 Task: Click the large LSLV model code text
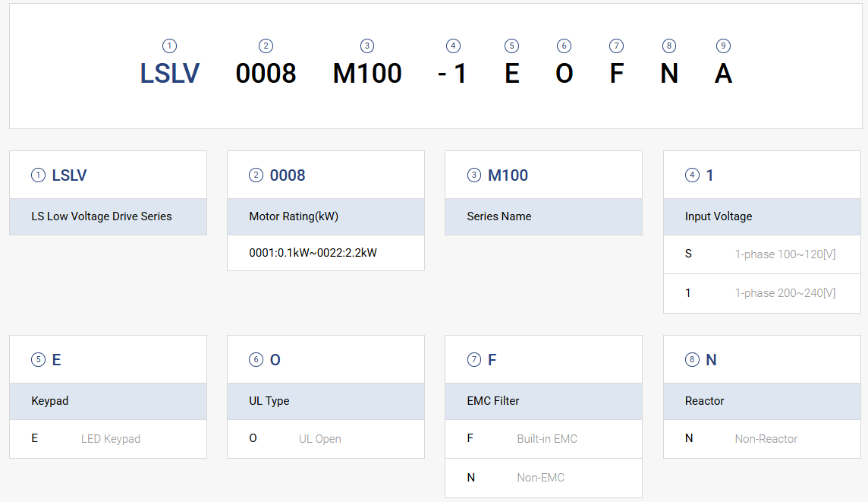169,74
